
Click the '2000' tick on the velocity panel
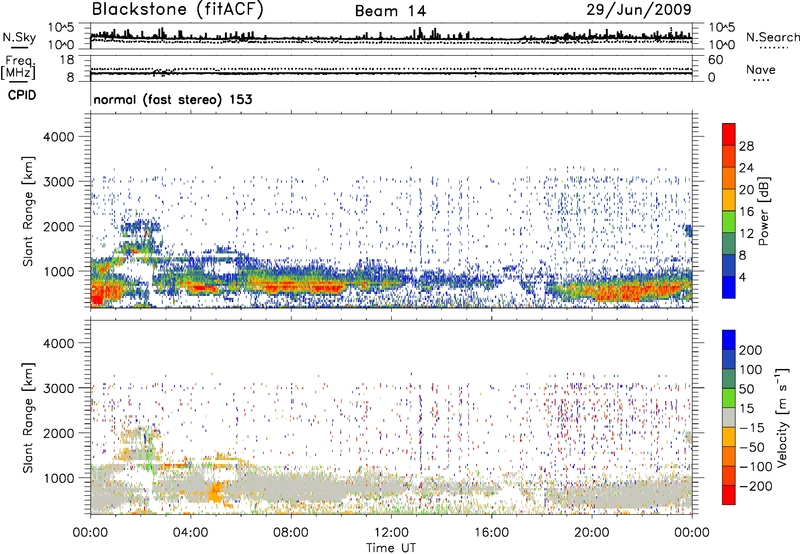(x=58, y=433)
